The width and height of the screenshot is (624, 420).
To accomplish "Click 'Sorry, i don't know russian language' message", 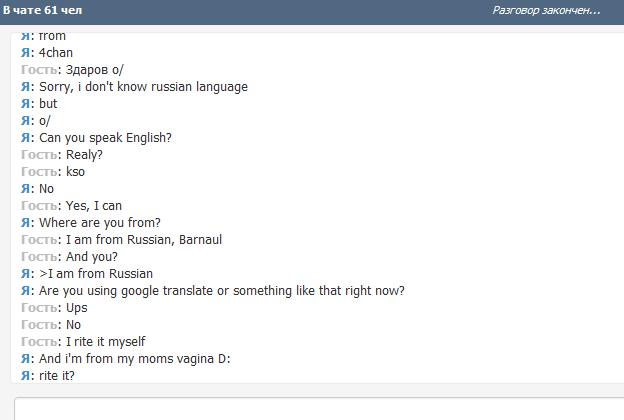I will click(x=143, y=86).
